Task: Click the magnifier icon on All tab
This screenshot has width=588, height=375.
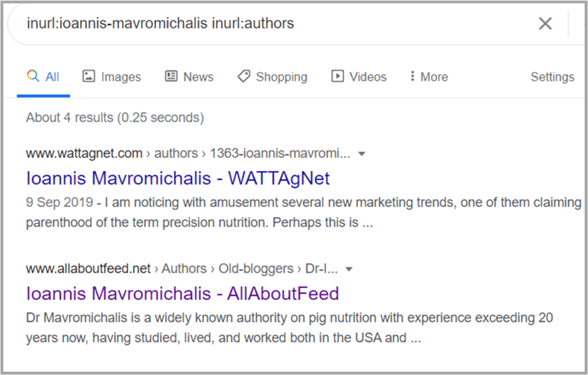Action: pyautogui.click(x=33, y=76)
